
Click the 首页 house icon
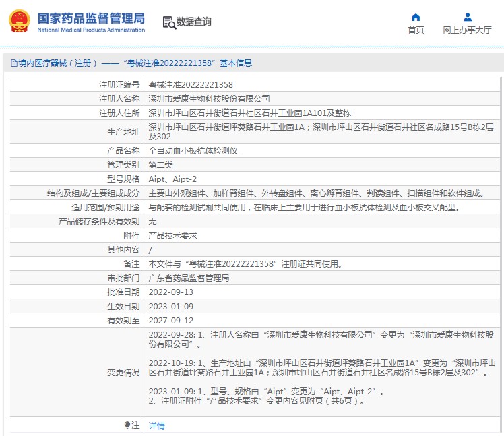(x=416, y=18)
